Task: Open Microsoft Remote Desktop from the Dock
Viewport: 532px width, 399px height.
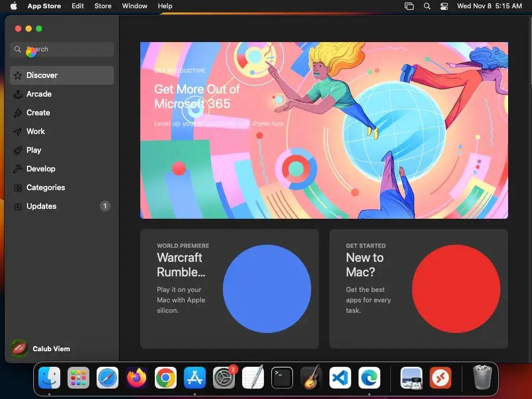Action: coord(441,378)
